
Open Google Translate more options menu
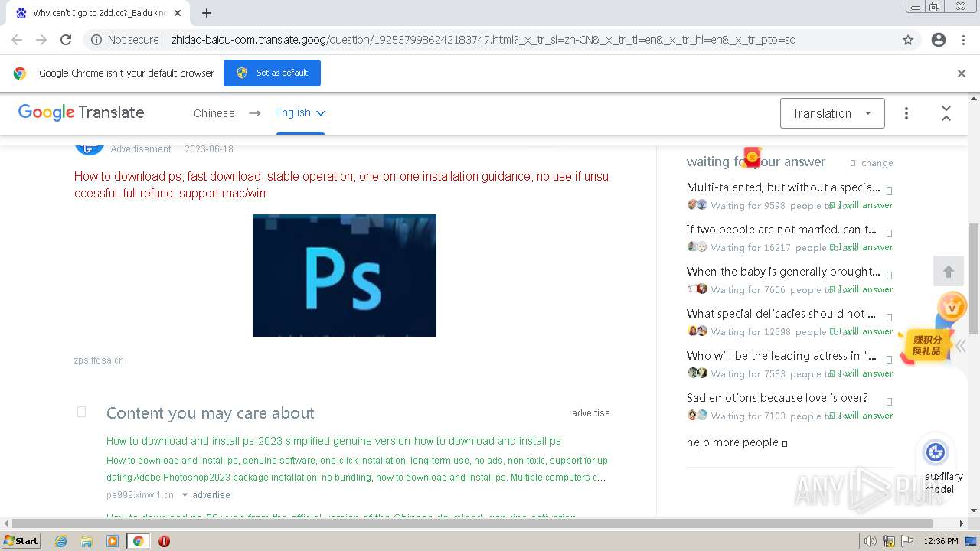(x=906, y=113)
